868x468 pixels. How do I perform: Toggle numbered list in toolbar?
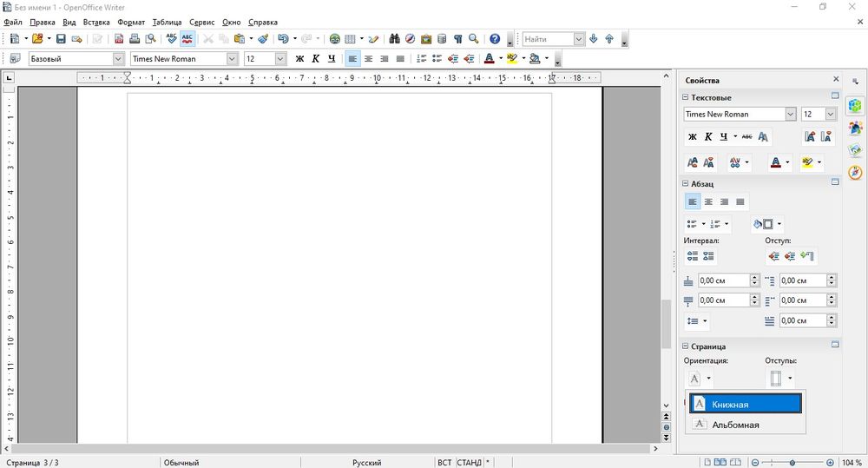click(421, 59)
